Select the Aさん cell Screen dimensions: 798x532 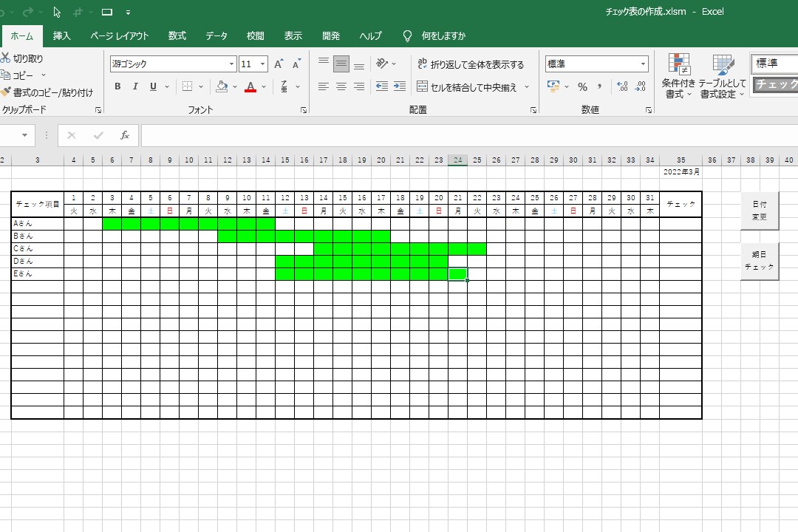point(38,223)
